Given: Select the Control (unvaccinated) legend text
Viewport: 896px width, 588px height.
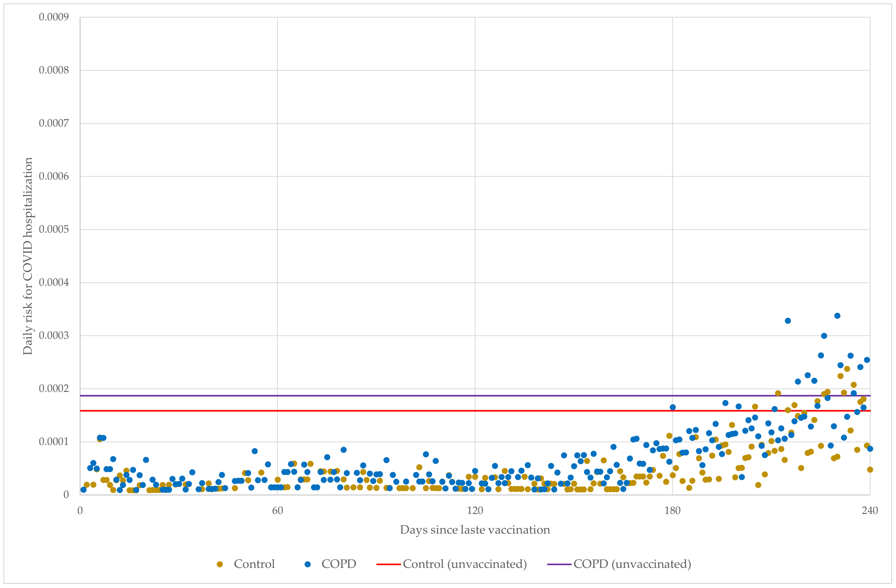Looking at the screenshot, I should (465, 564).
